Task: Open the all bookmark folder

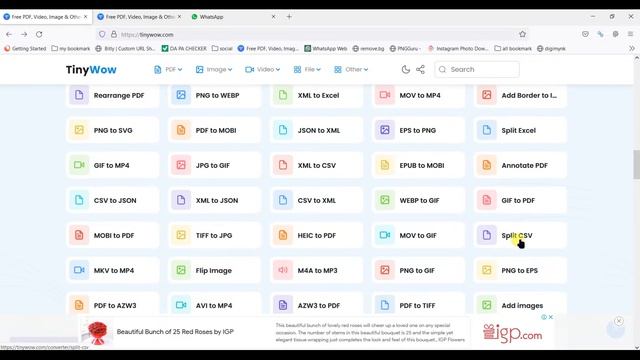Action: pos(513,48)
